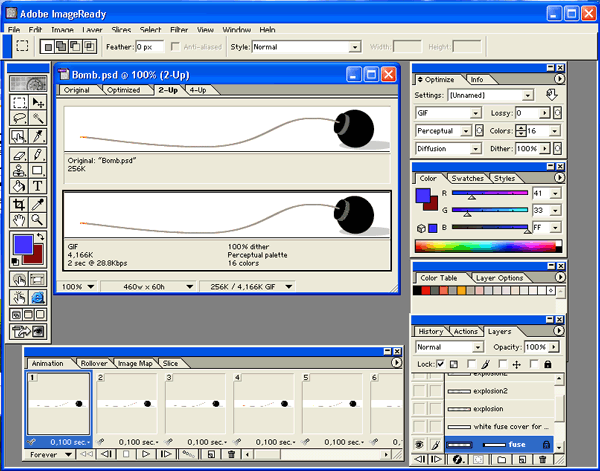The width and height of the screenshot is (600, 471).
Task: Open the History tab
Action: point(430,331)
